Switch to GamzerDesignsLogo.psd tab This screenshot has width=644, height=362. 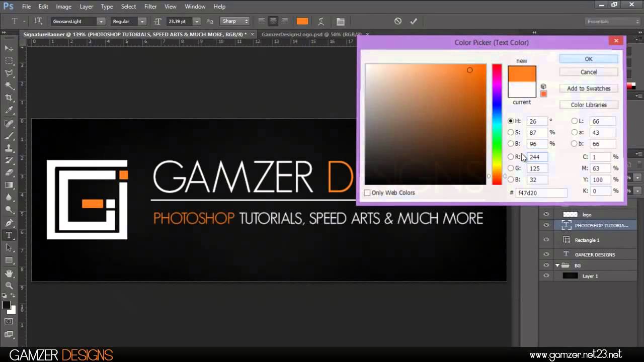coord(311,34)
